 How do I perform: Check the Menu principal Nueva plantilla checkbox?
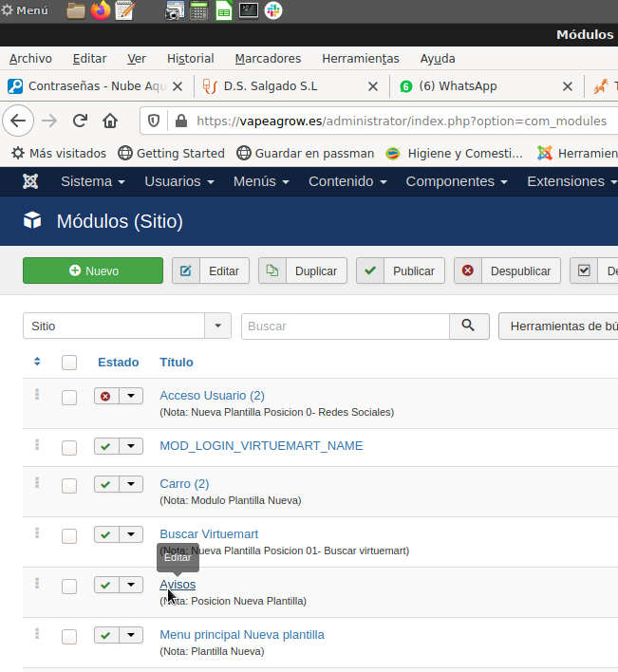(69, 637)
